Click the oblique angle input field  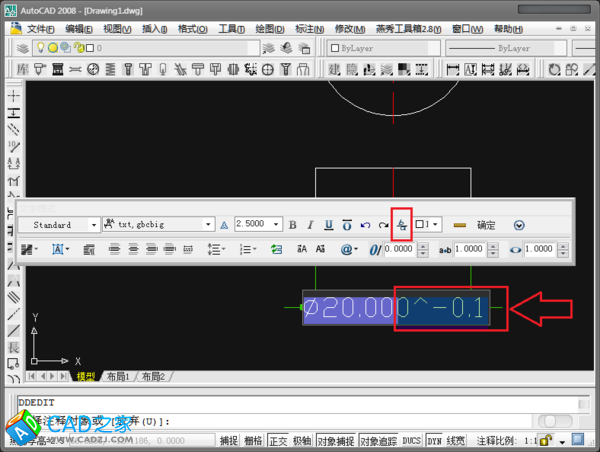click(400, 249)
